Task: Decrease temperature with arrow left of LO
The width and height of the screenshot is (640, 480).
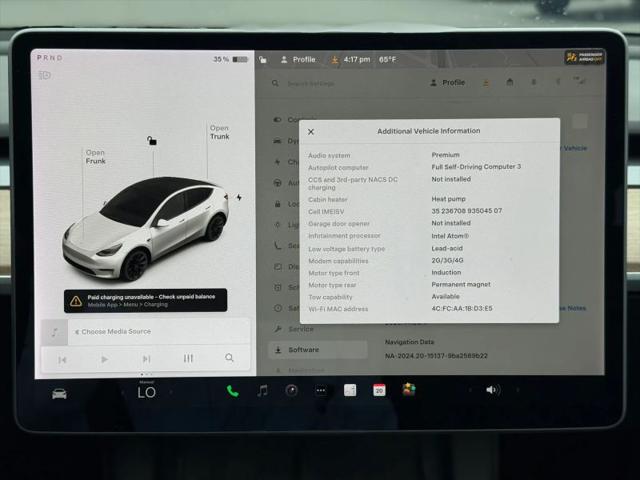Action: (122, 393)
